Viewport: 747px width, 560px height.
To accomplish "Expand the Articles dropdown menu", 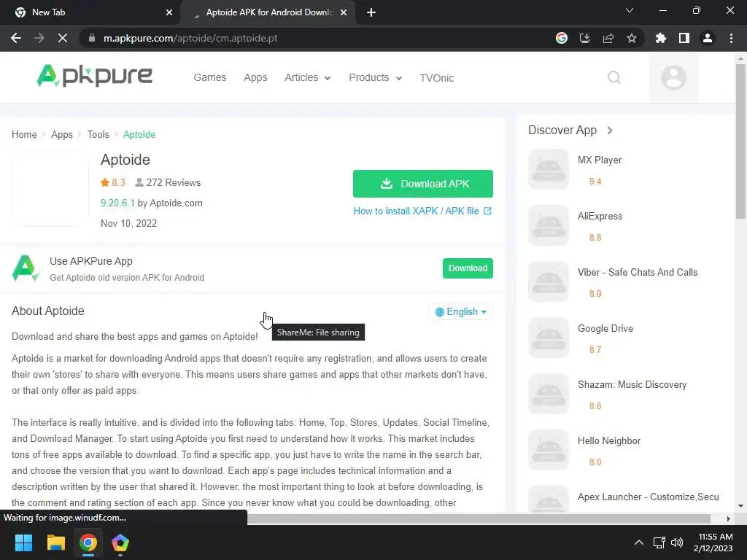I will click(x=307, y=77).
